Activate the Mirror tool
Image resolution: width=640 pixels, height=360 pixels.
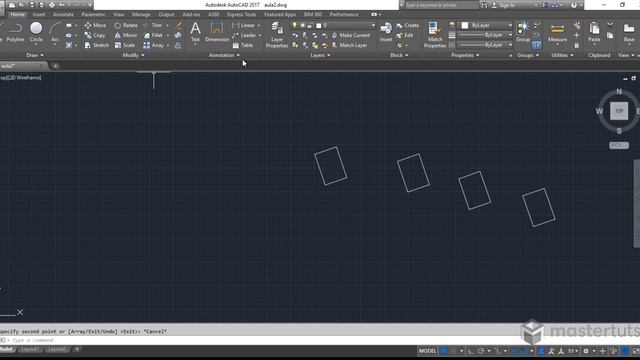(126, 35)
